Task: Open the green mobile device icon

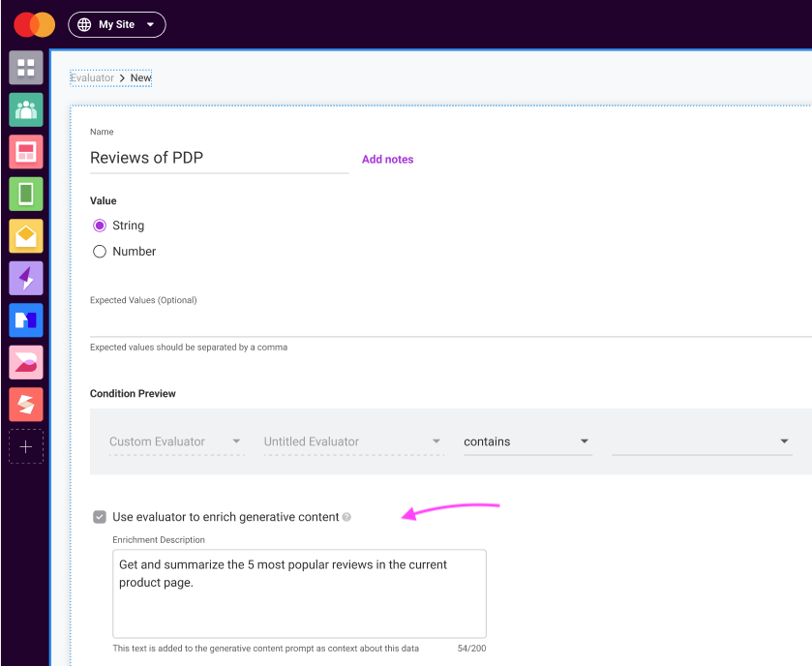Action: pos(26,194)
